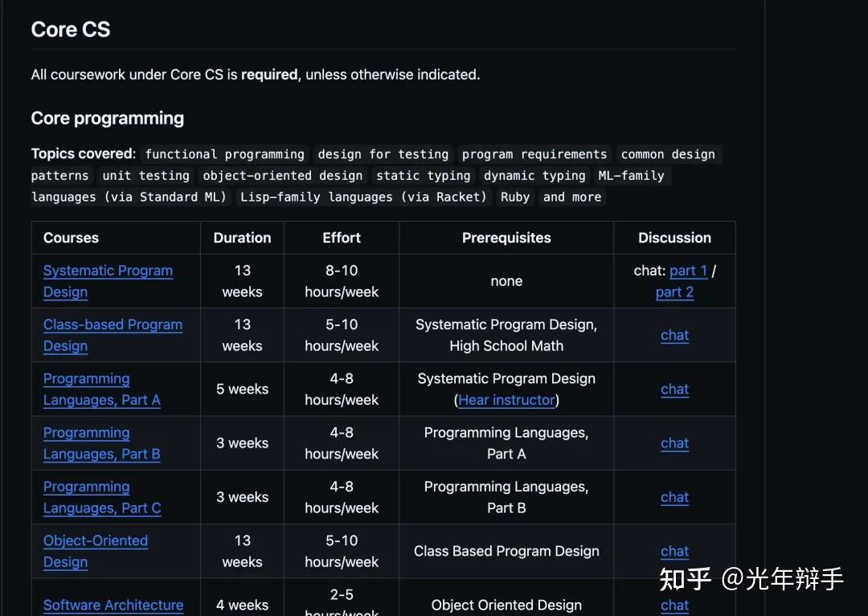
Task: Open Programming Languages, Part B course
Action: click(101, 443)
